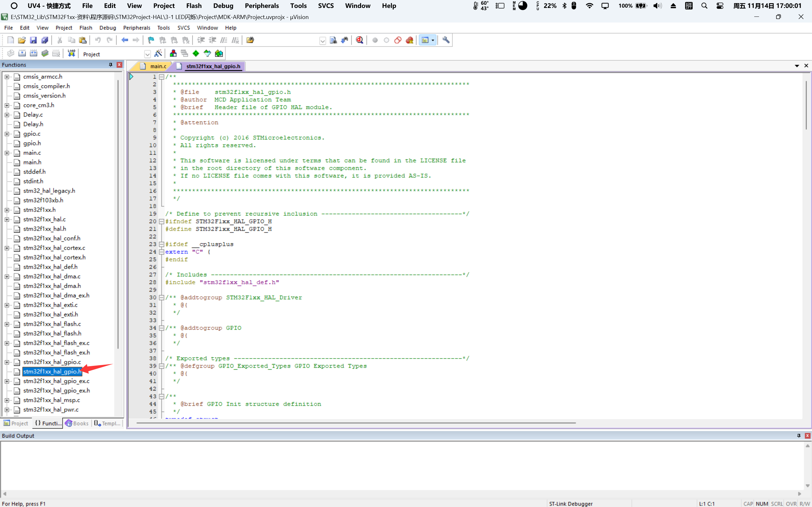Image resolution: width=812 pixels, height=507 pixels.
Task: Click the Save All icon
Action: (x=45, y=40)
